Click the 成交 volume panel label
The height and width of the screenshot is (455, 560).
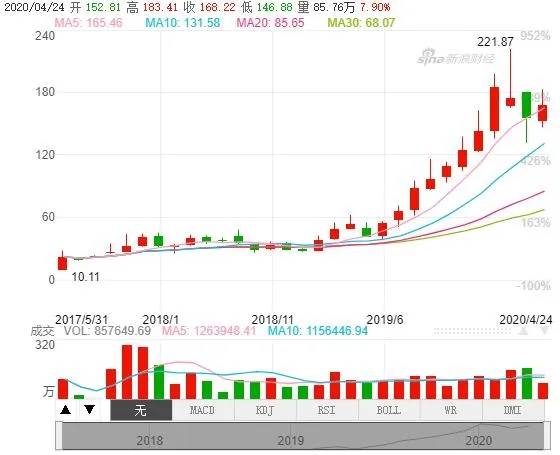click(42, 331)
